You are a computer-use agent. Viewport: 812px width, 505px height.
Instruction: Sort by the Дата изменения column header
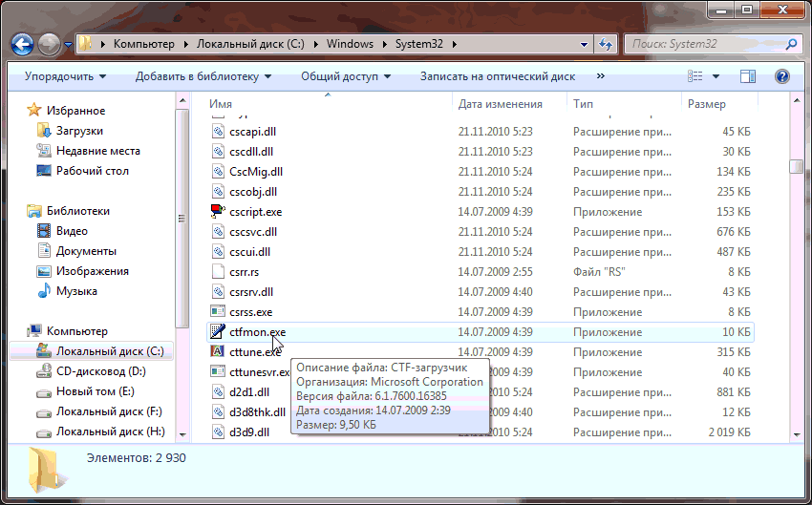tap(500, 104)
